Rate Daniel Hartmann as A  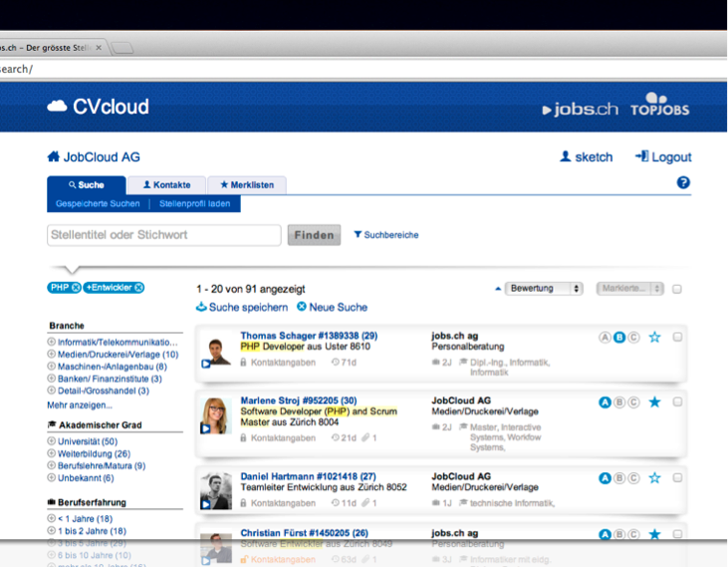pos(605,478)
